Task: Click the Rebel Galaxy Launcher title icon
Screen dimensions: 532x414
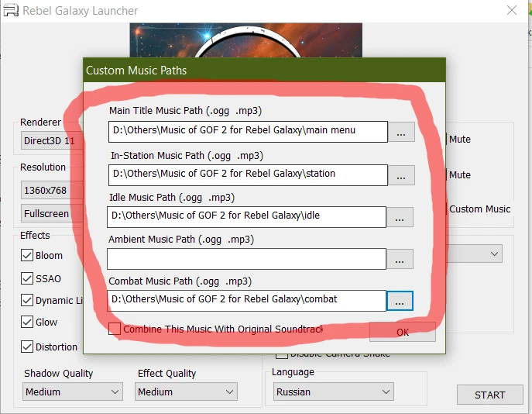Action: pos(11,10)
